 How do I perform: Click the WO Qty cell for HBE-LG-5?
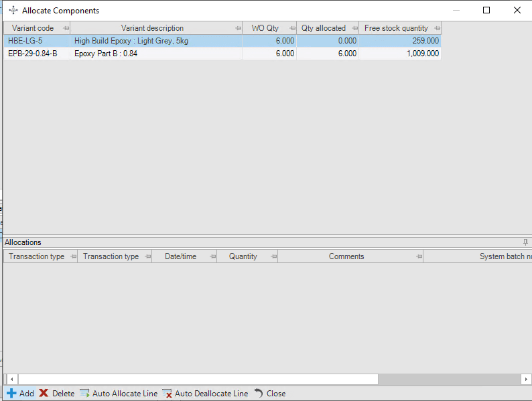[269, 41]
